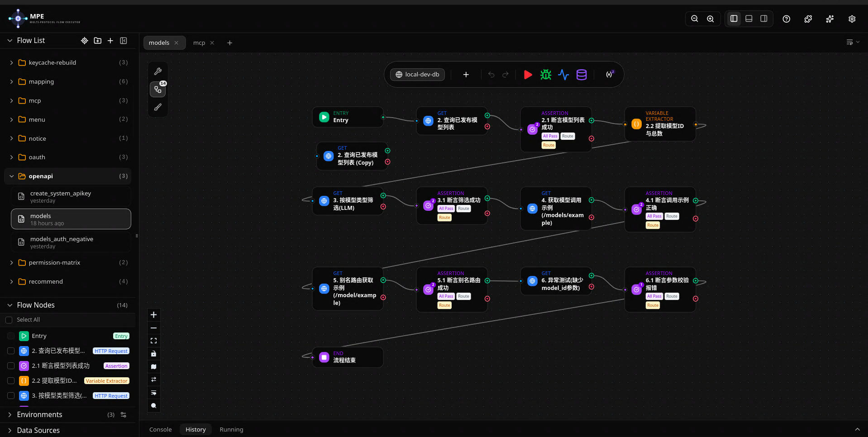
Task: Open the Running tab
Action: [231, 429]
